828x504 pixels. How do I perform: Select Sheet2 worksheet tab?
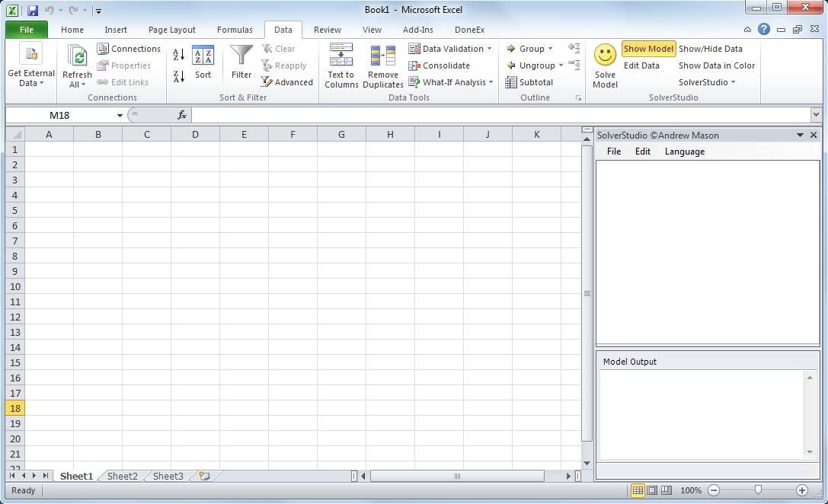pos(122,476)
